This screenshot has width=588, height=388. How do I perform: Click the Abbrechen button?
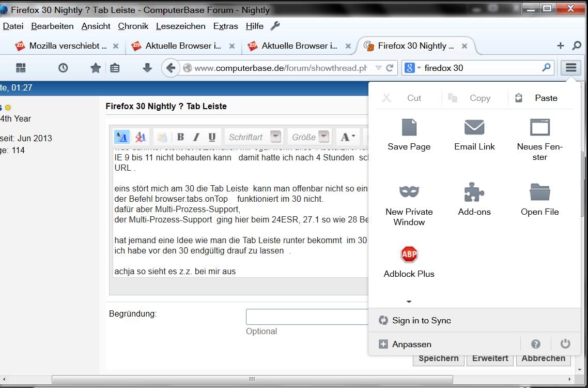[x=544, y=359]
